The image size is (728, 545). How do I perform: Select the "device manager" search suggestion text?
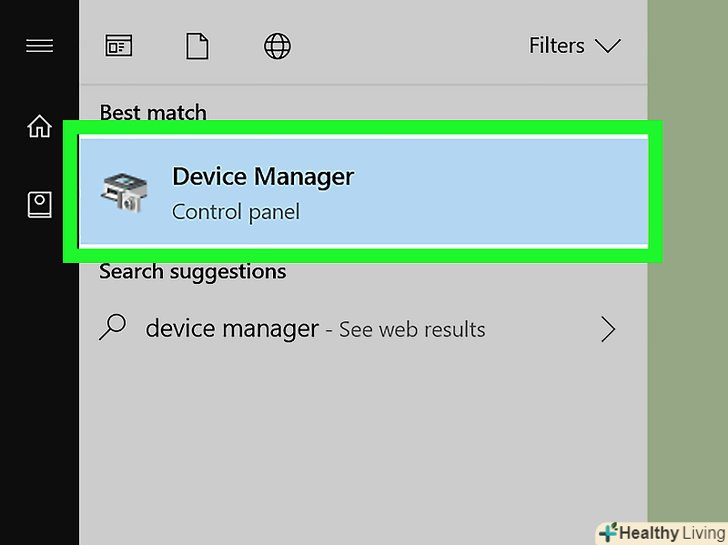tap(232, 329)
